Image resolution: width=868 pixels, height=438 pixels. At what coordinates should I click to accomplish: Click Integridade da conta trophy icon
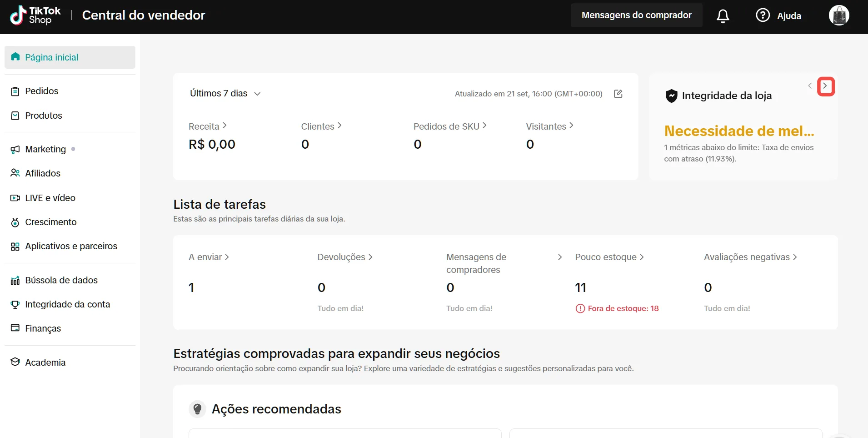click(15, 304)
